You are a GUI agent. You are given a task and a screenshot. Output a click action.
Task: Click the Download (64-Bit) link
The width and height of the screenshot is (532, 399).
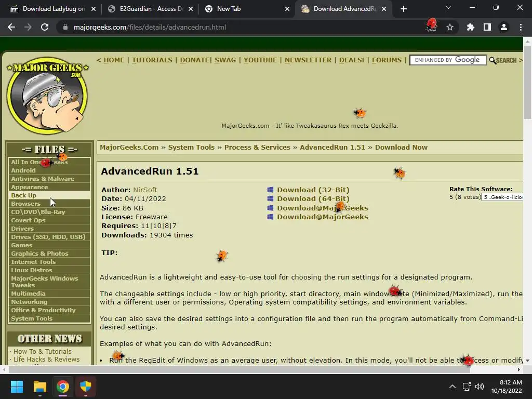click(x=313, y=198)
